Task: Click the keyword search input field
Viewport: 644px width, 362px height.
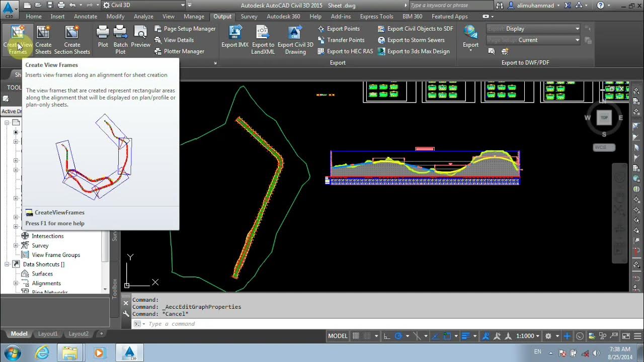Action: point(450,6)
